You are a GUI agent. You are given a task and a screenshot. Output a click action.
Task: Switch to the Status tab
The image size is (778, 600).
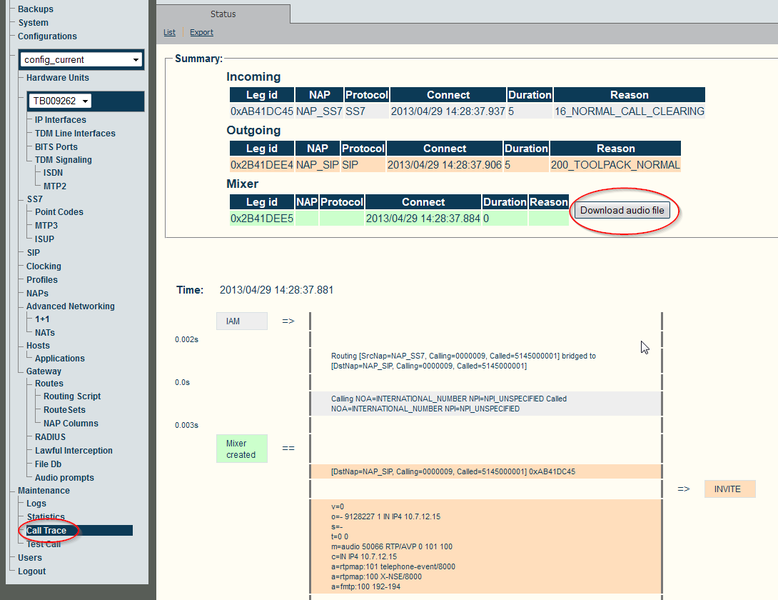pos(223,14)
